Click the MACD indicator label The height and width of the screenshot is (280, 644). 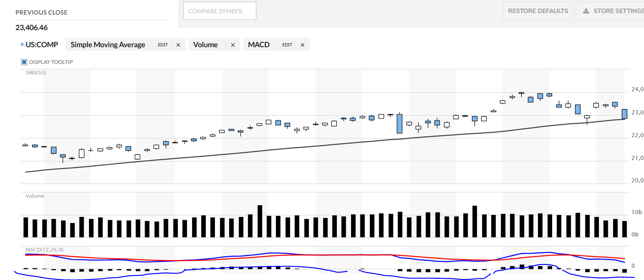(259, 45)
